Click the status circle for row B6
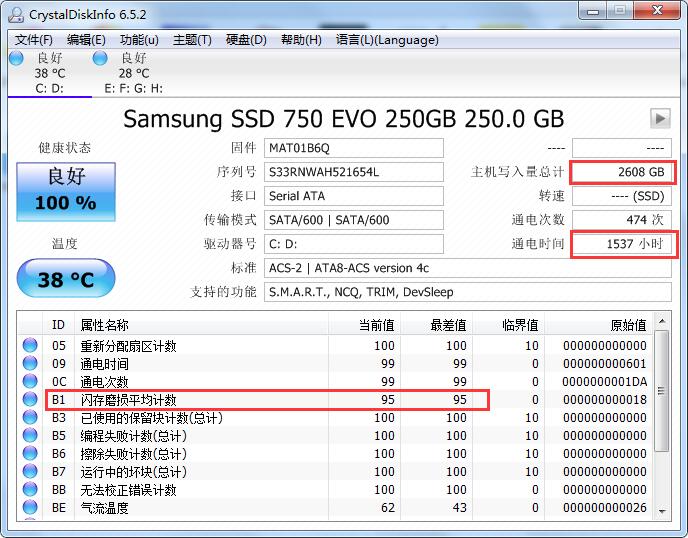This screenshot has width=688, height=538. point(30,453)
